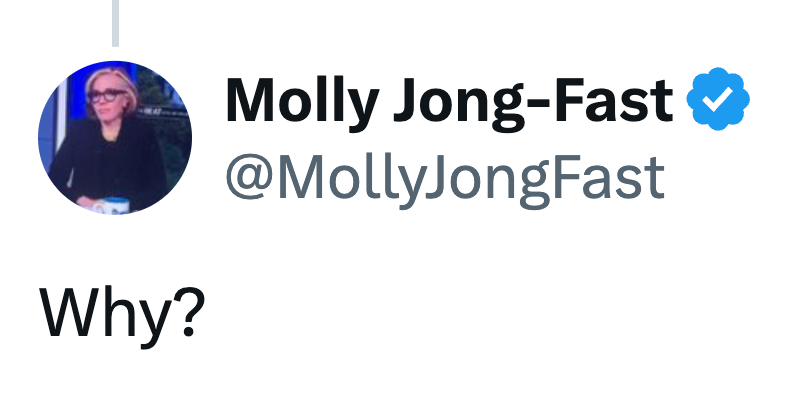Click the white checkmark inside blue badge

click(x=719, y=100)
